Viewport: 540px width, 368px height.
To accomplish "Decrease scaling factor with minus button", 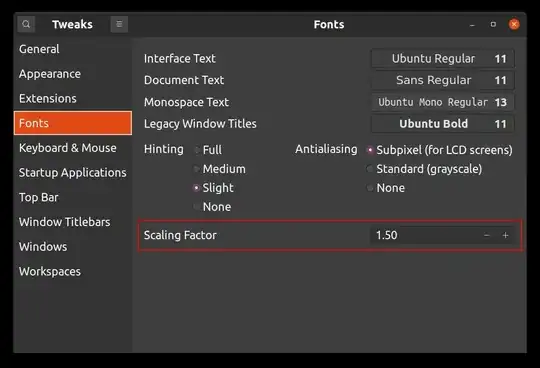I will [x=487, y=235].
